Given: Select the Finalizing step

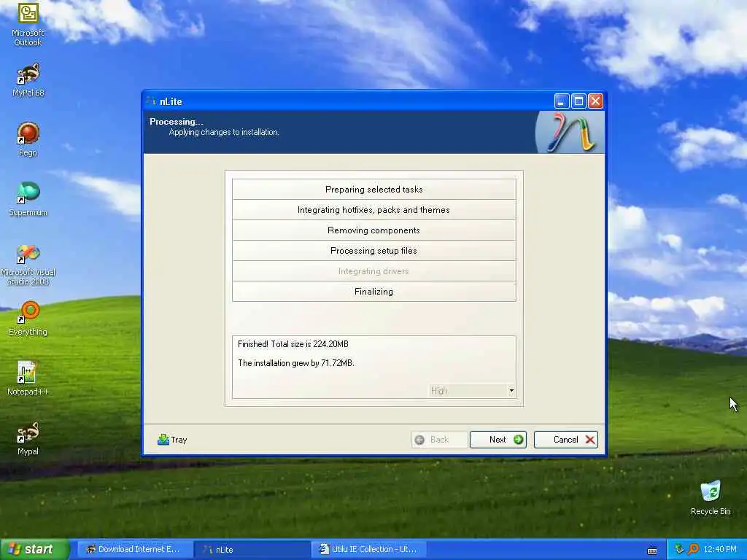Looking at the screenshot, I should click(x=374, y=292).
